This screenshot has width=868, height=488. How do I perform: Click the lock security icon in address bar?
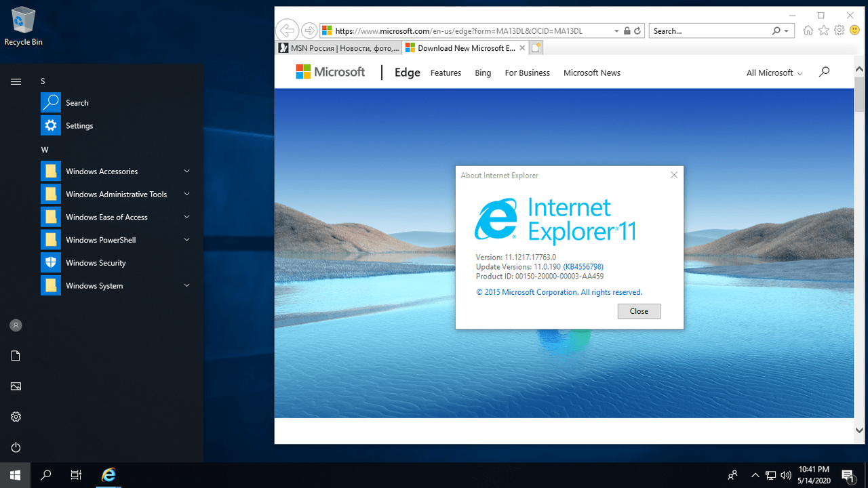[x=627, y=31]
